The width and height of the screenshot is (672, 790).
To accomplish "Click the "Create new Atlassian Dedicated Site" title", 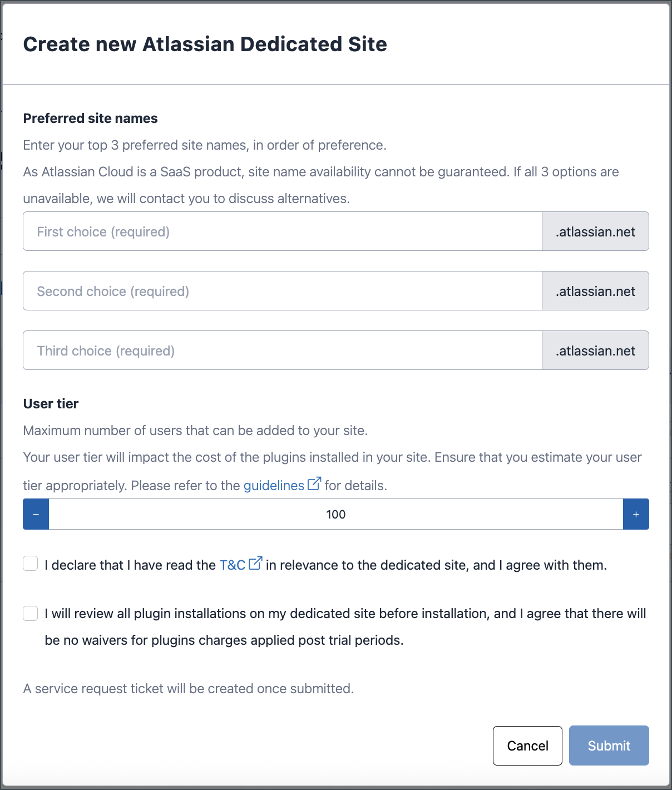I will coord(205,44).
